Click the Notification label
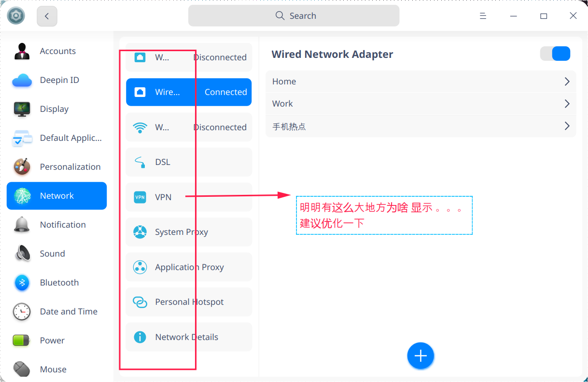 pyautogui.click(x=63, y=225)
